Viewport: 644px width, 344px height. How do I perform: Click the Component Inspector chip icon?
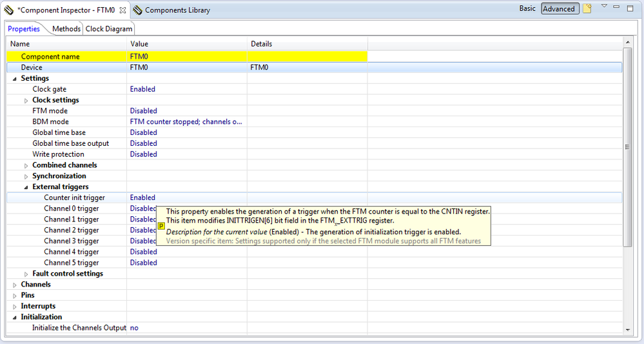pos(8,10)
